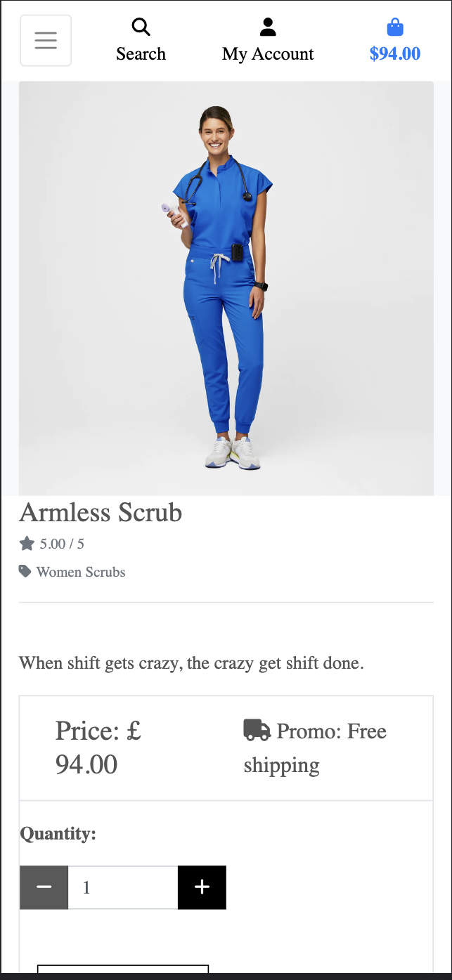
Task: Click the magnifying glass search icon
Action: 141,27
